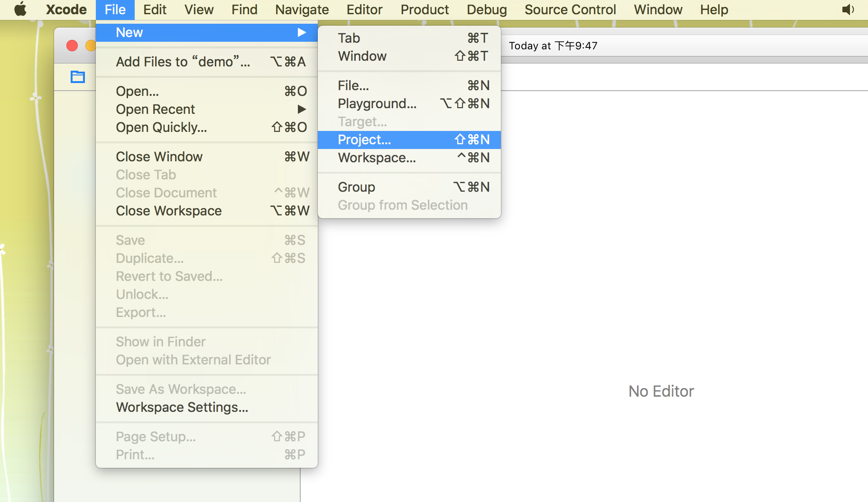Open the Help menu
868x502 pixels.
pyautogui.click(x=714, y=9)
